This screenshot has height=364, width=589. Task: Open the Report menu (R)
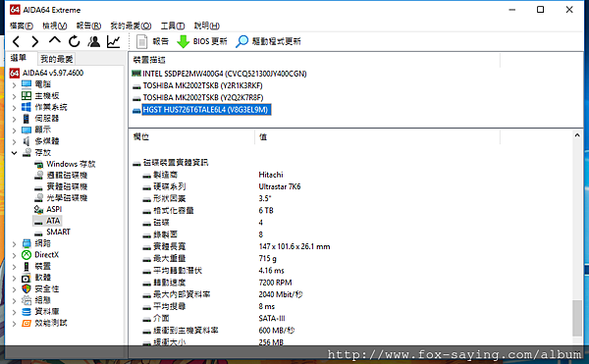pyautogui.click(x=88, y=26)
